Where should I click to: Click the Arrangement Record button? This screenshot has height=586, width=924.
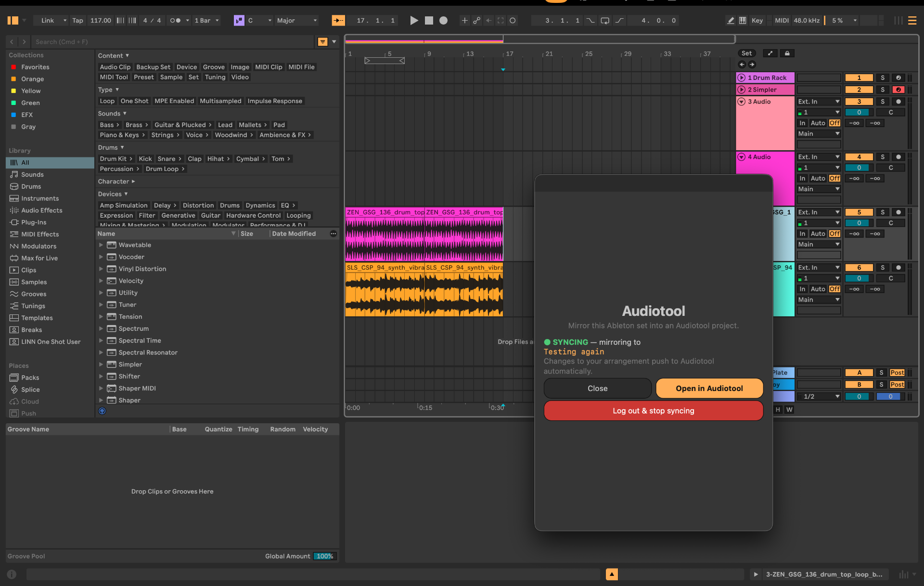(444, 20)
